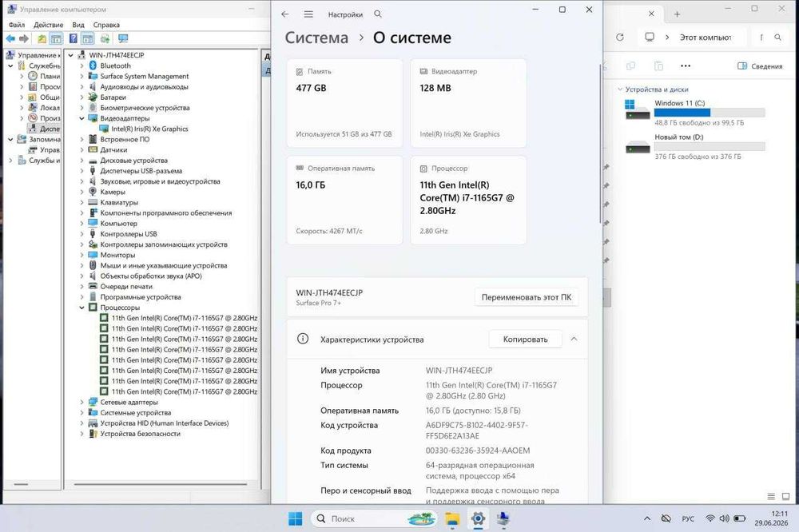Click the Settings window vertical scrollbar

tap(600, 144)
